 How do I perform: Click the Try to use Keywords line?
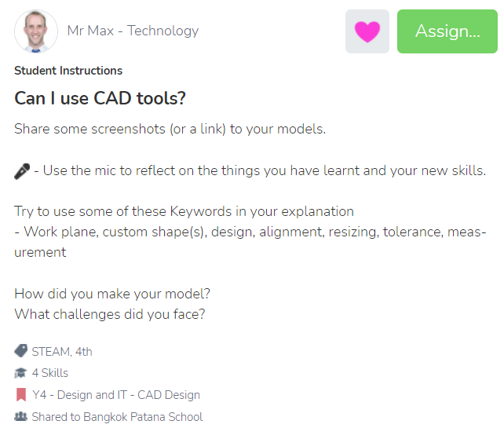point(184,211)
